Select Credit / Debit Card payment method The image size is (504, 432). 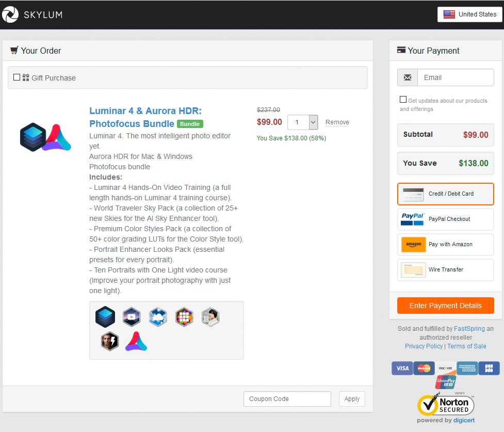pos(446,194)
